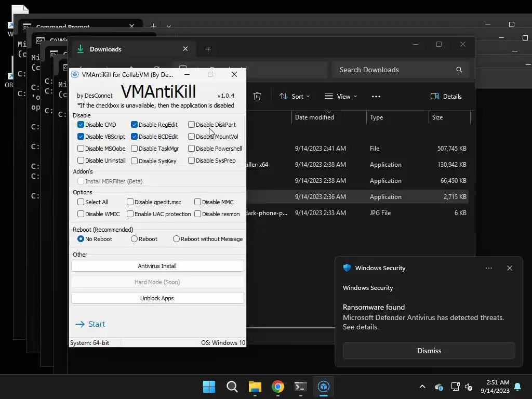The image size is (532, 399).
Task: Click the Antivirus Install button
Action: [157, 266]
